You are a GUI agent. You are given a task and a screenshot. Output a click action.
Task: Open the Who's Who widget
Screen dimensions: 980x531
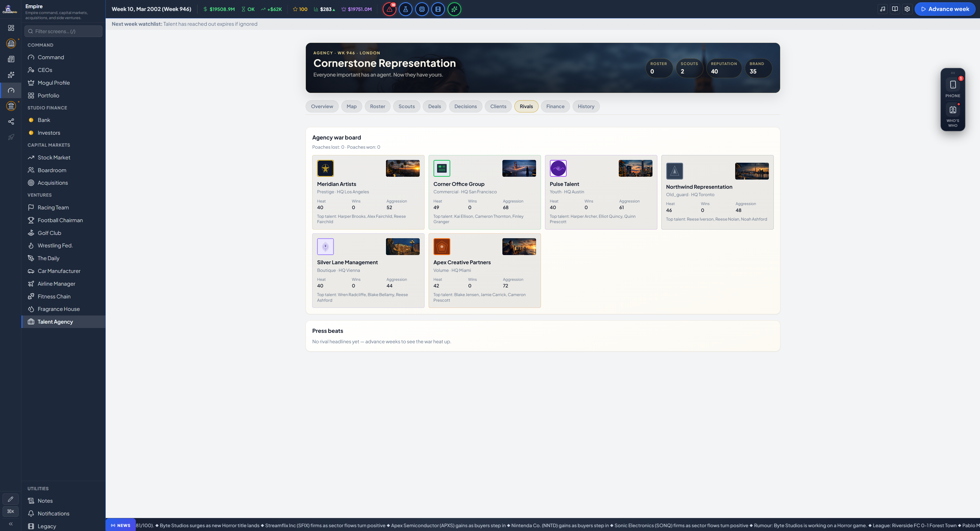(x=953, y=115)
